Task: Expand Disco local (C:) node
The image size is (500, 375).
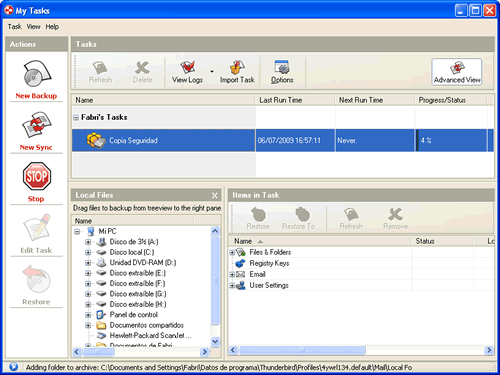Action: 88,252
